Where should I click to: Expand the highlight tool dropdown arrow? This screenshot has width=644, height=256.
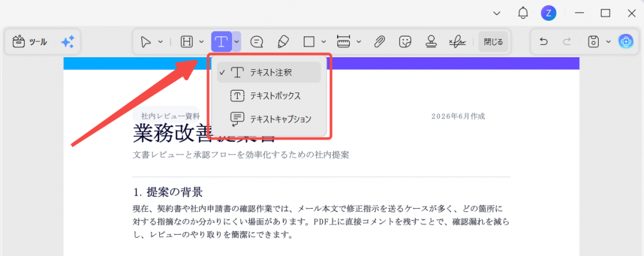pyautogui.click(x=201, y=42)
